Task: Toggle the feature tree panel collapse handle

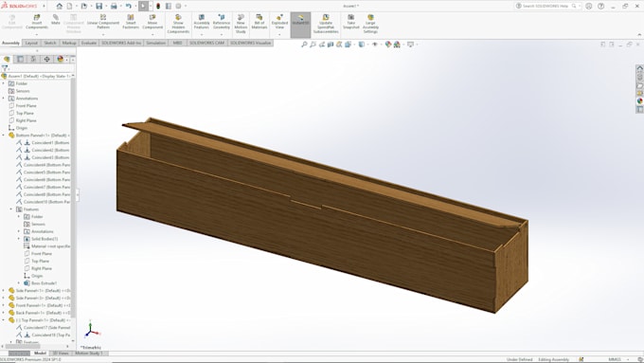Action: tap(78, 194)
